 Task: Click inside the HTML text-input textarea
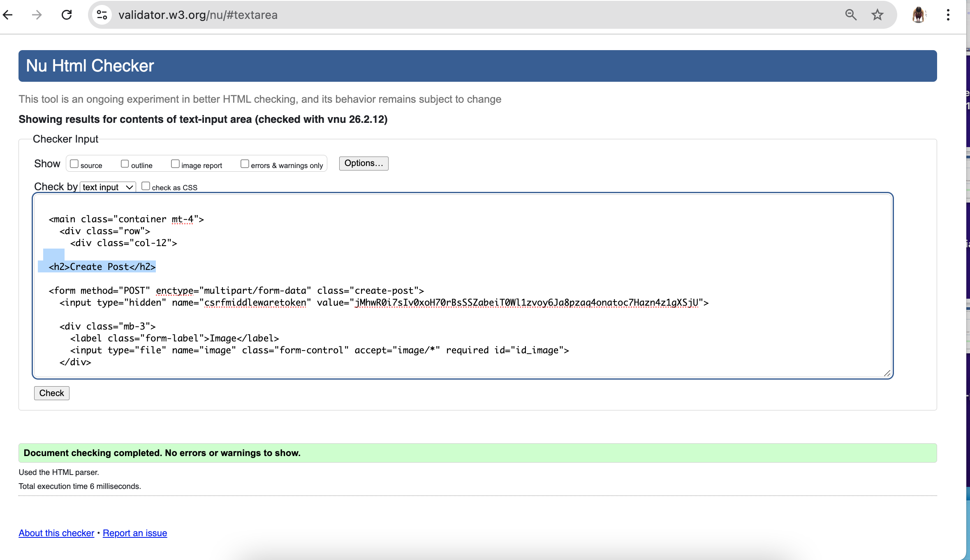point(452,283)
